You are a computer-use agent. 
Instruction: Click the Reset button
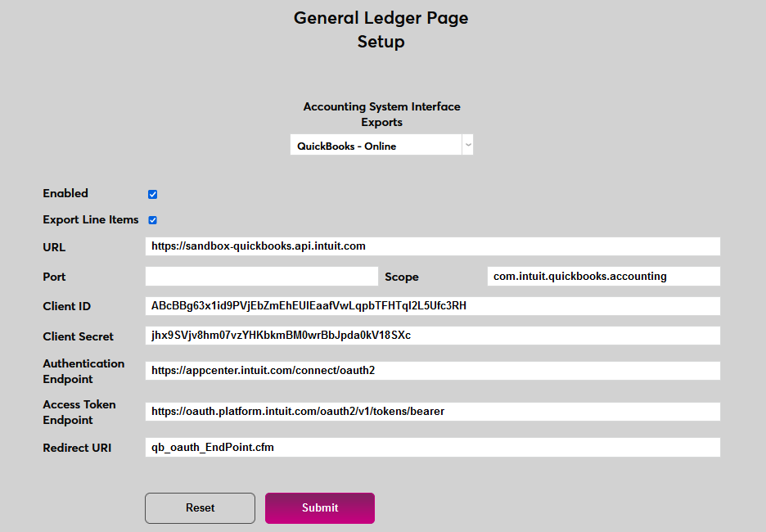click(200, 508)
